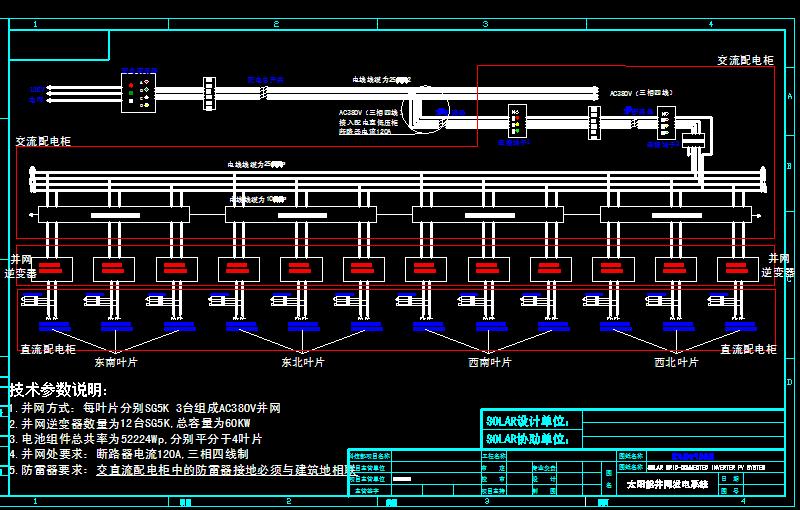Click the 太阳能并网发电系统 drawing title

pyautogui.click(x=667, y=484)
